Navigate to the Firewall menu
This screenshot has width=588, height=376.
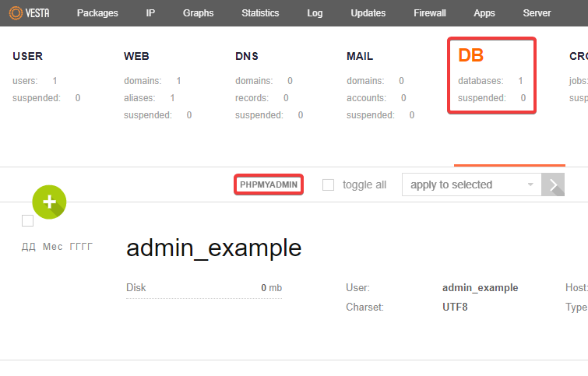429,13
